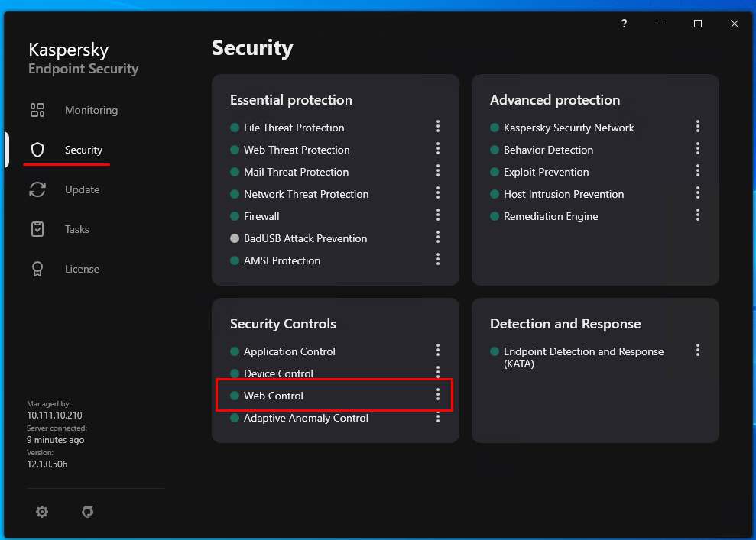Open the three-dot menu for File Threat Protection

click(x=438, y=126)
